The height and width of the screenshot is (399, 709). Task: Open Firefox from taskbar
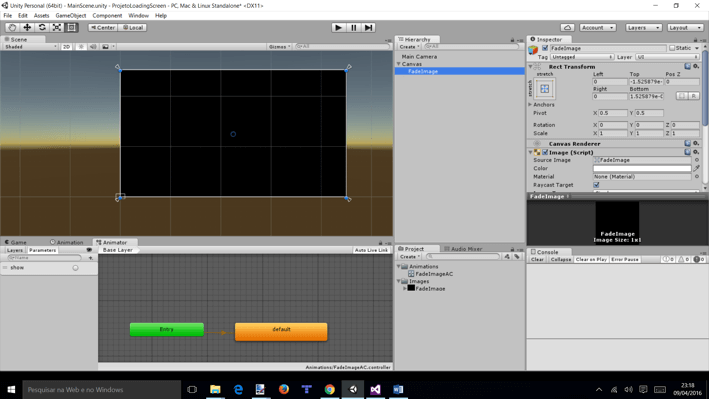[x=284, y=390]
